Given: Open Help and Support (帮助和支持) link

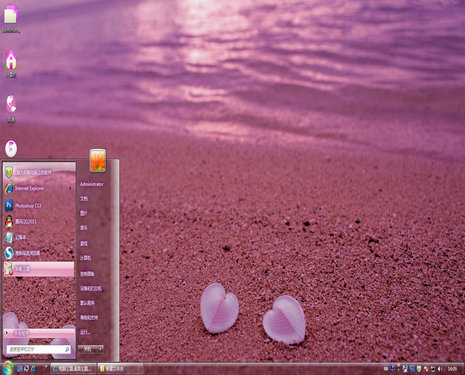Looking at the screenshot, I should click(x=89, y=318).
